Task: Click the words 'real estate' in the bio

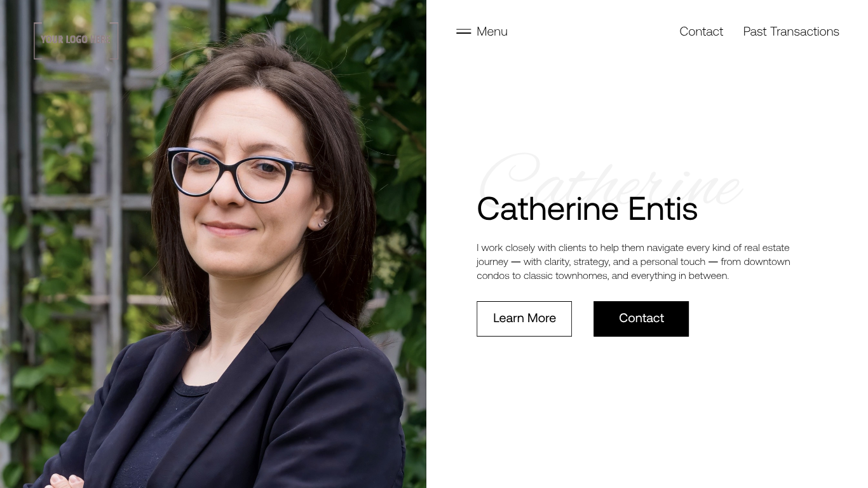Action: 767,248
